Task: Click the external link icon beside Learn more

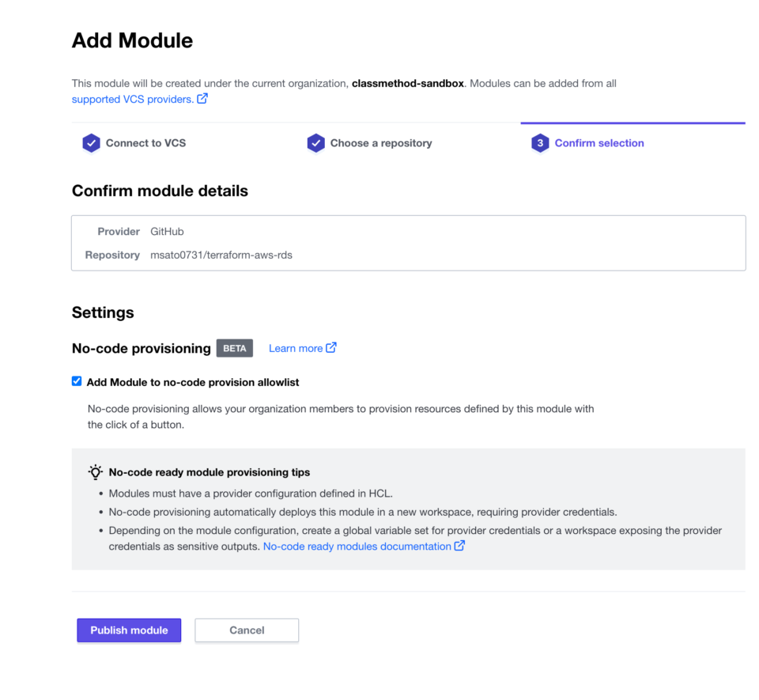Action: pos(331,347)
